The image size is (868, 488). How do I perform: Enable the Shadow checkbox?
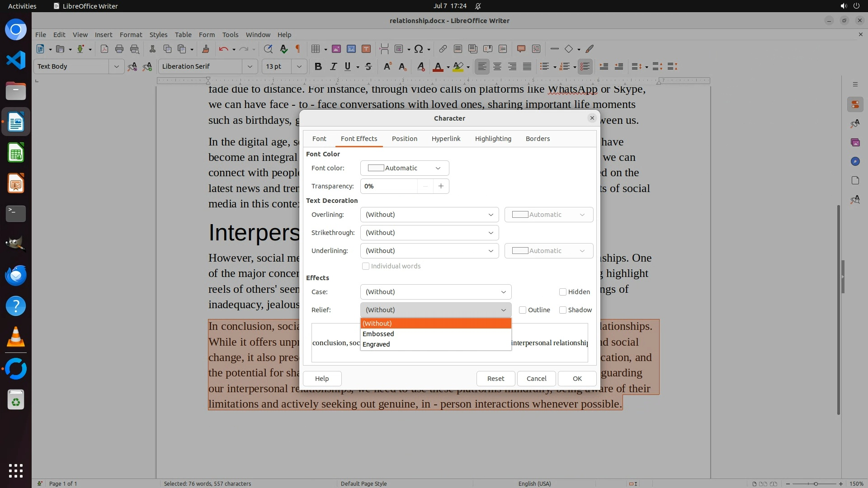tap(563, 310)
